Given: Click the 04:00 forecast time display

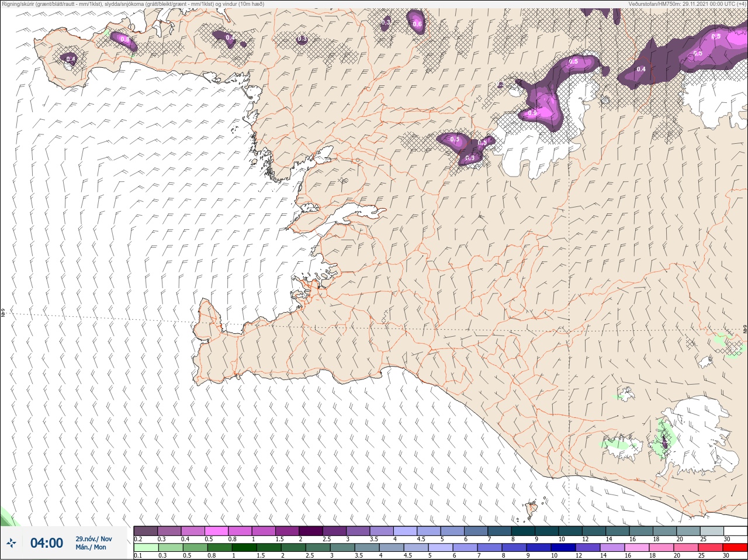Looking at the screenshot, I should (x=47, y=543).
